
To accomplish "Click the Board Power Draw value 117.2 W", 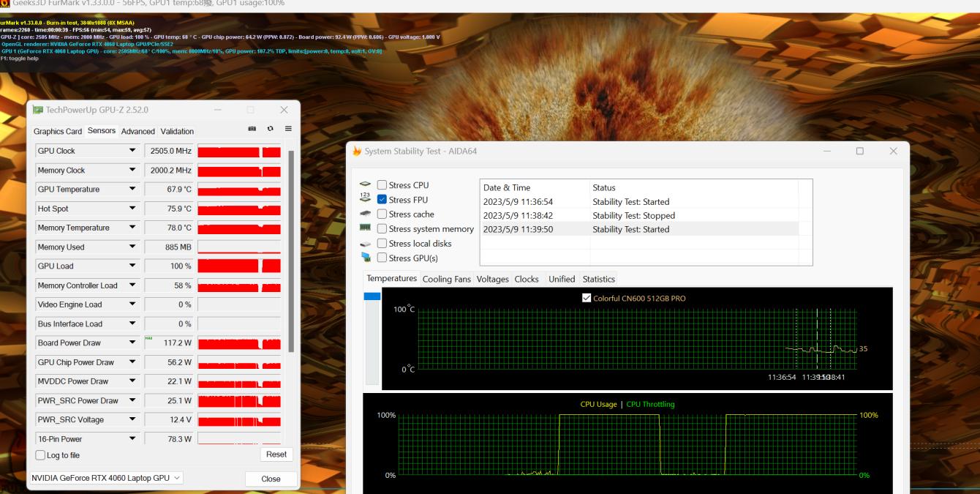I will point(169,343).
